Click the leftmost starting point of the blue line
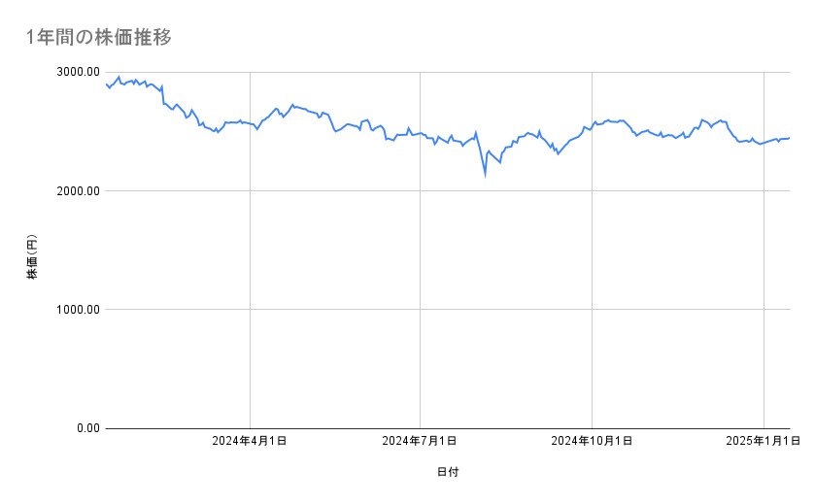This screenshot has width=815, height=504. [x=106, y=84]
